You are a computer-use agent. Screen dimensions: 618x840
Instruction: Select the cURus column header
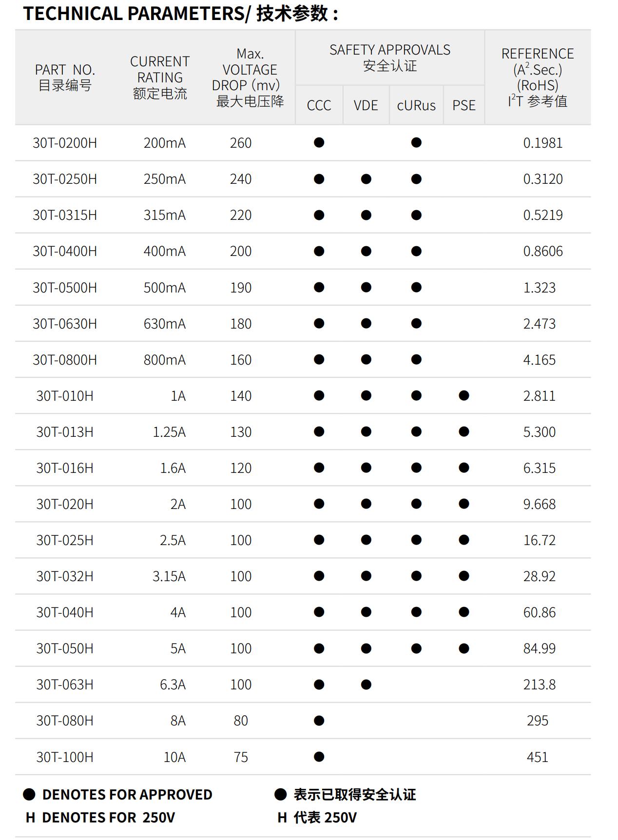416,105
